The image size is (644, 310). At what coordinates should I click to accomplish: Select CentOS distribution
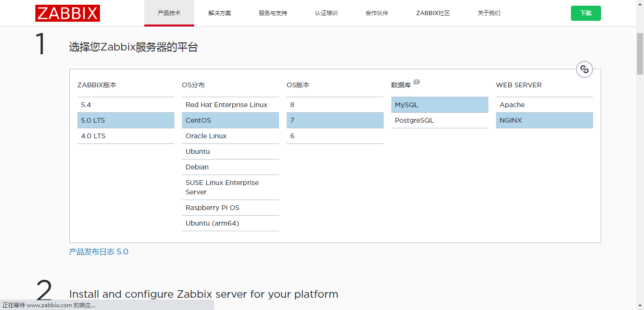pyautogui.click(x=230, y=120)
